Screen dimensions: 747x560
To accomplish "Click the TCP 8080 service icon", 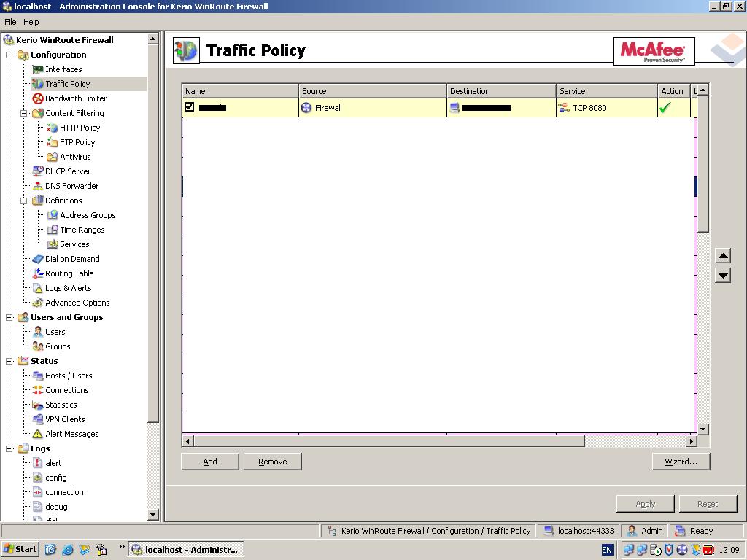I will pyautogui.click(x=564, y=108).
